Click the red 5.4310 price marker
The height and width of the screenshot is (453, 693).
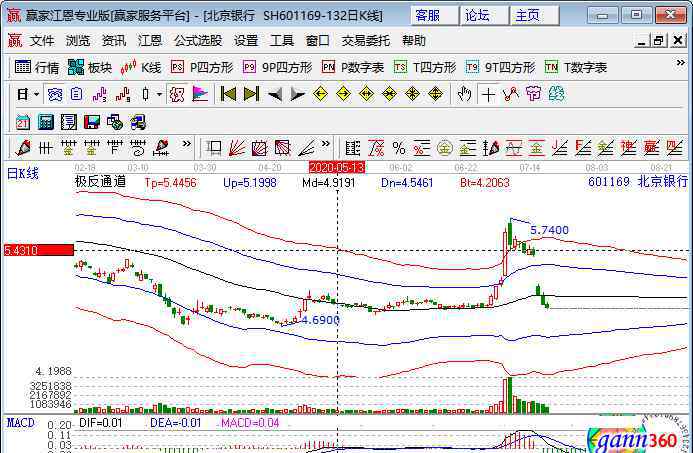(38, 249)
